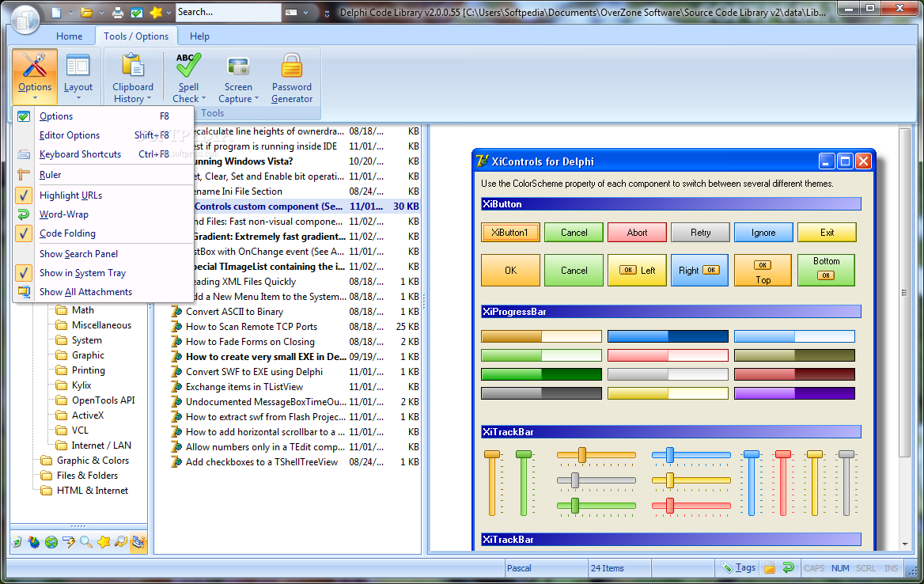Image resolution: width=924 pixels, height=584 pixels.
Task: Click the Windows-logo globe icon in bottom bar
Action: pos(34,541)
